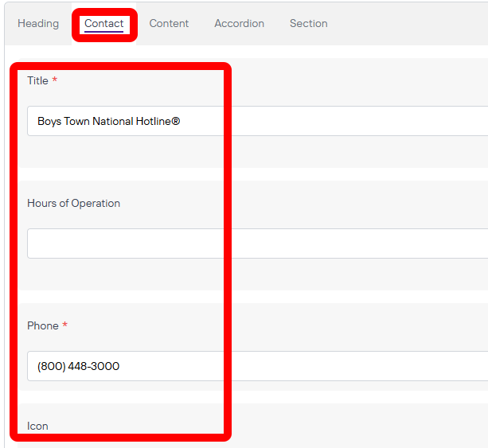488x448 pixels.
Task: Open the Section tab
Action: pos(308,24)
